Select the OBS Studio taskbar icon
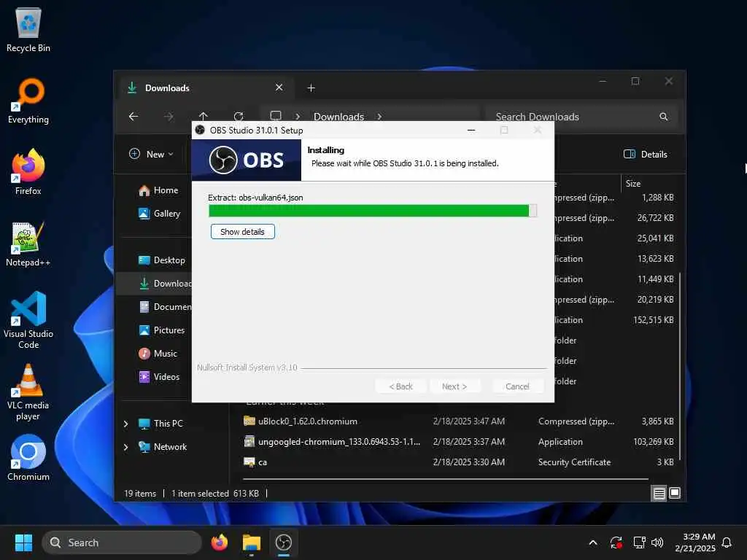Image resolution: width=747 pixels, height=560 pixels. 284,542
